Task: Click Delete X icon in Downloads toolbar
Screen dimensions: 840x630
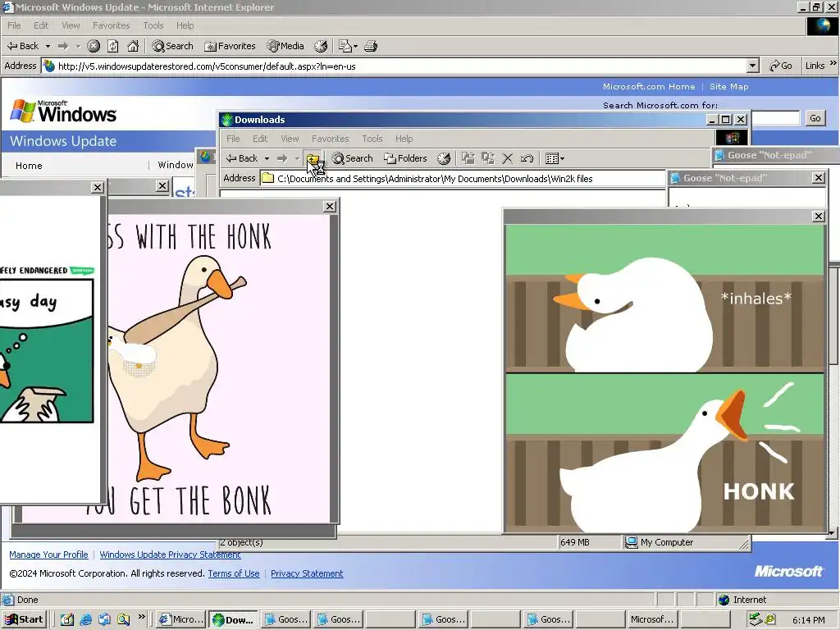Action: tap(507, 158)
